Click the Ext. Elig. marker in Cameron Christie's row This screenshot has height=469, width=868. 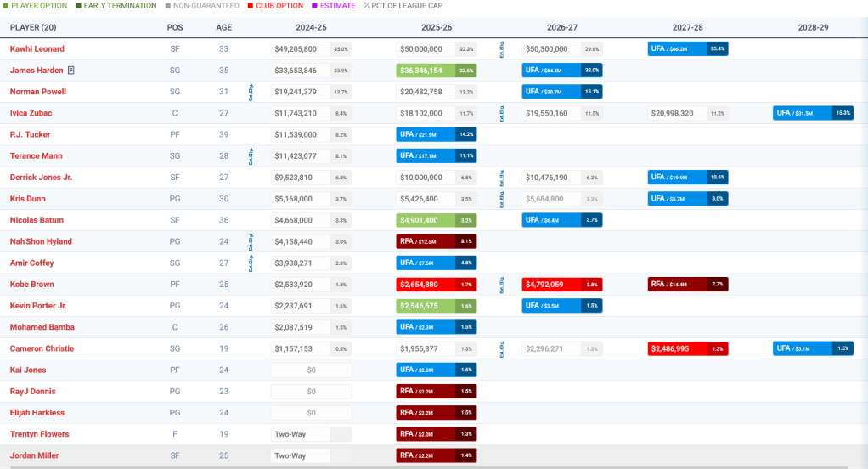[x=503, y=348]
